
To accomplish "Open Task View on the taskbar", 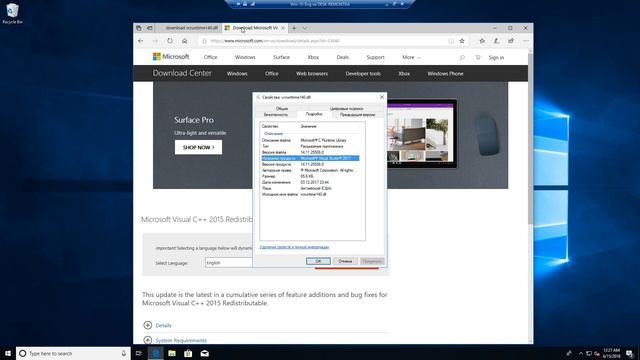I will [x=139, y=353].
